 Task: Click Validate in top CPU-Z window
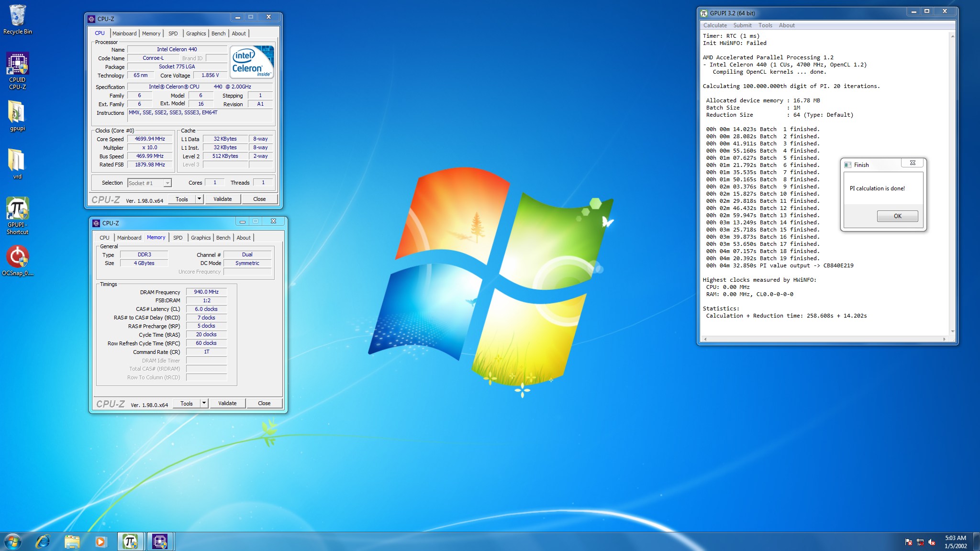click(x=223, y=199)
